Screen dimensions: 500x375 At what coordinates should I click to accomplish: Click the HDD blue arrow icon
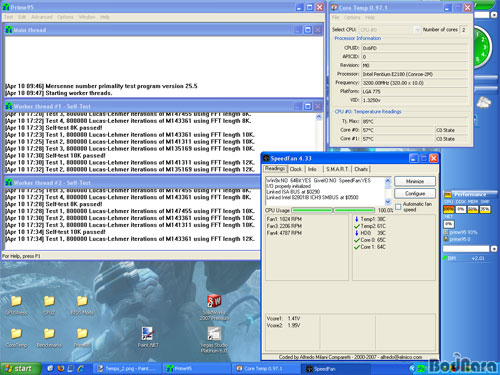pyautogui.click(x=357, y=233)
